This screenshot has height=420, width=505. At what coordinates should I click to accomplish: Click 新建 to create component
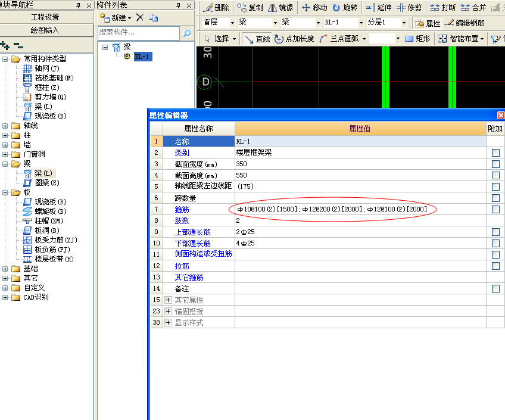[116, 18]
